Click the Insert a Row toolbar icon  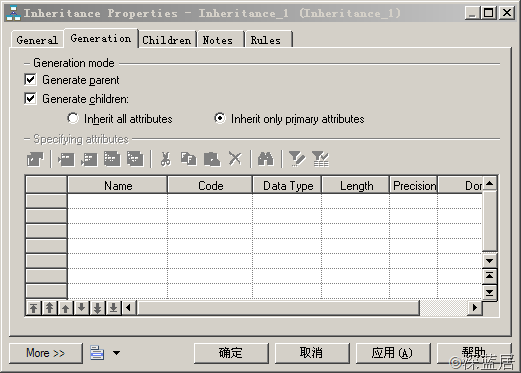(66, 159)
